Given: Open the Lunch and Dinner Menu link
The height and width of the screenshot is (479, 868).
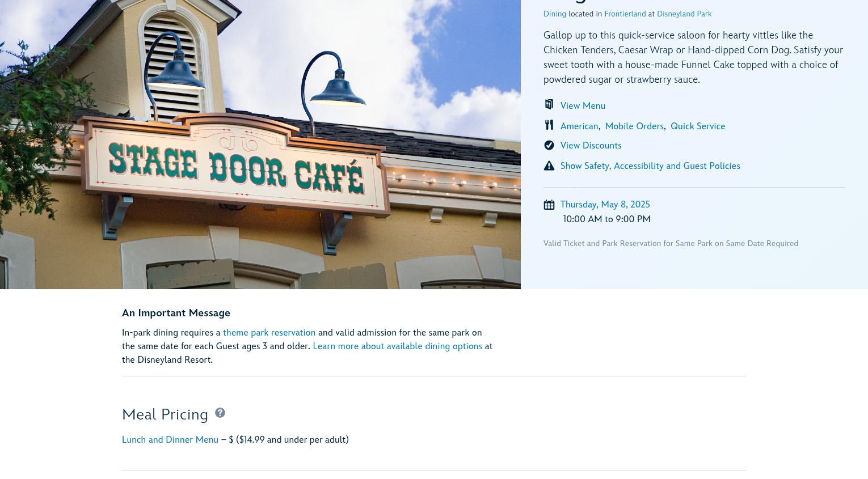Looking at the screenshot, I should pyautogui.click(x=170, y=439).
